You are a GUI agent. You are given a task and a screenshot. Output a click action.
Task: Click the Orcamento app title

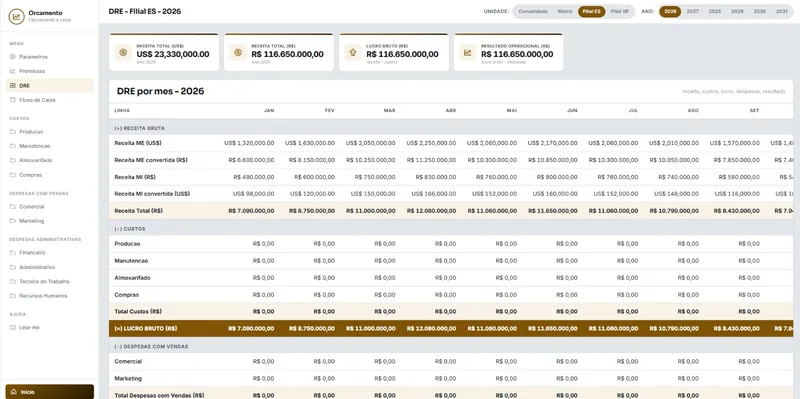[x=45, y=13]
